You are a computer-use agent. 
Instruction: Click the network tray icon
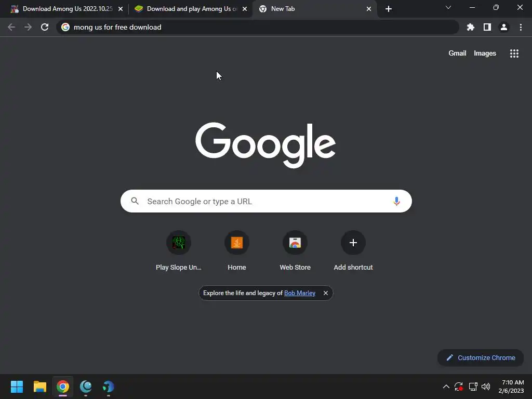tap(473, 387)
